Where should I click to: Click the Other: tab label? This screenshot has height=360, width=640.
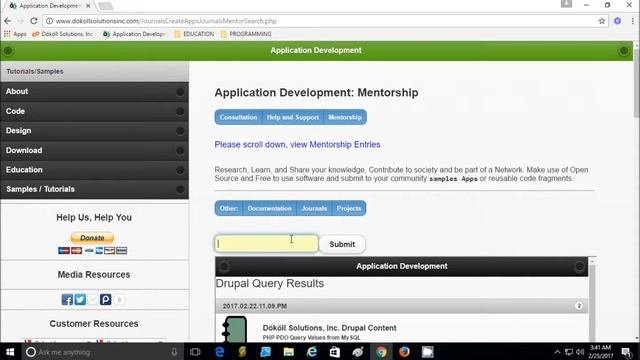(229, 208)
